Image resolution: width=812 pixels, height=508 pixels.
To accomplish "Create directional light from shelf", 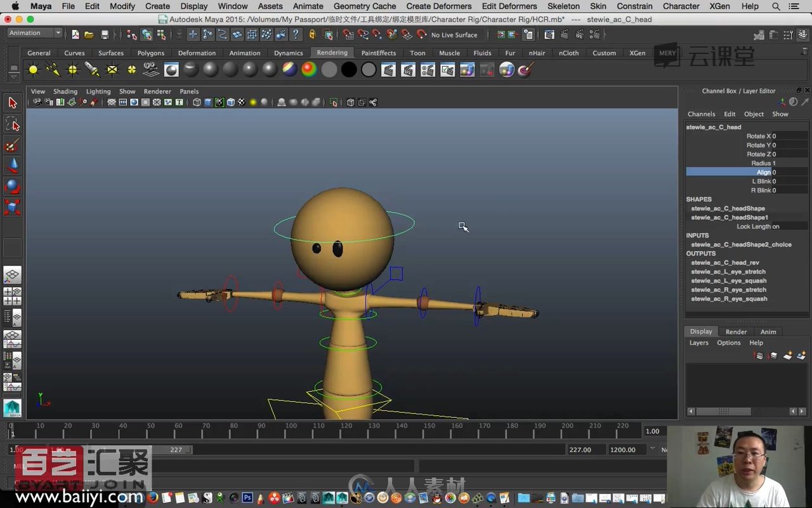I will click(53, 70).
